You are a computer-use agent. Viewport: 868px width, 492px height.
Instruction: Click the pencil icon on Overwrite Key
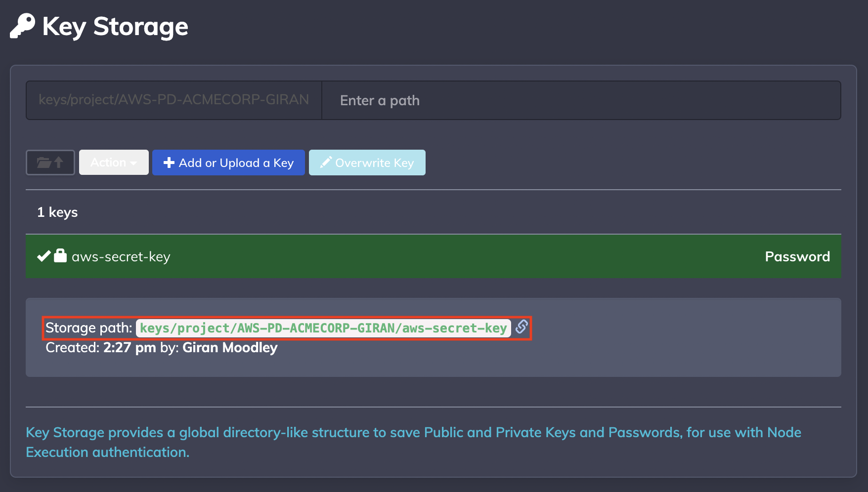[326, 162]
